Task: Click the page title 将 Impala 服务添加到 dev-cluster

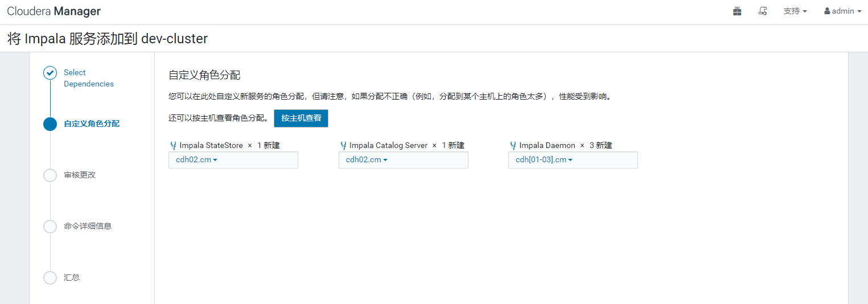Action: 108,39
